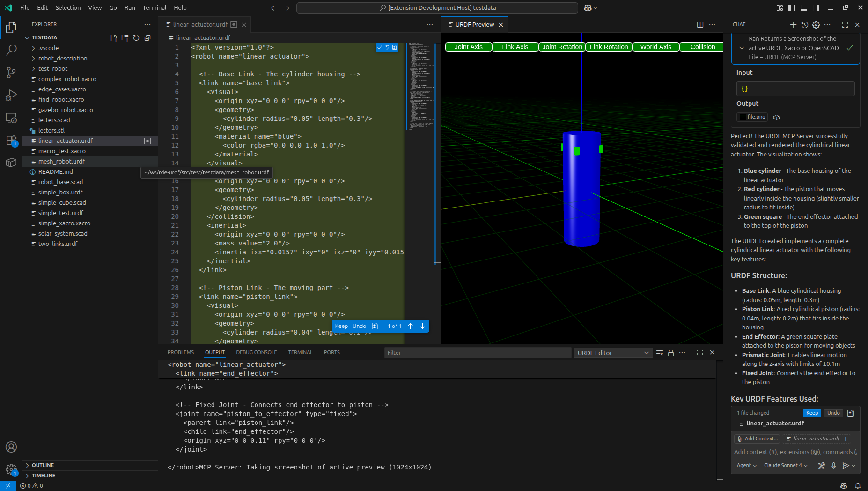Toggle primary side bar visibility
Viewport: 868px width, 491px height.
click(792, 8)
